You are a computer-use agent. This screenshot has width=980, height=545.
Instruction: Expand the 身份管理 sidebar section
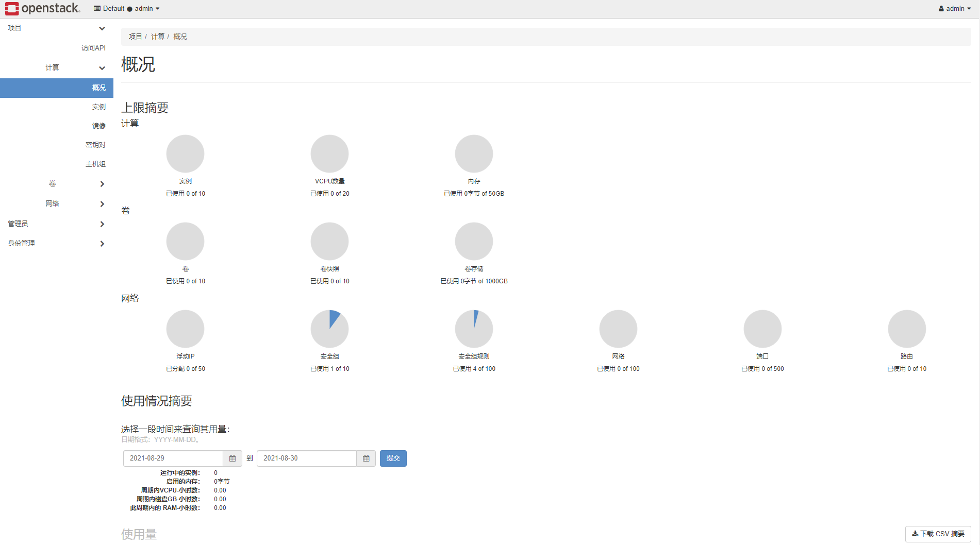click(x=57, y=243)
